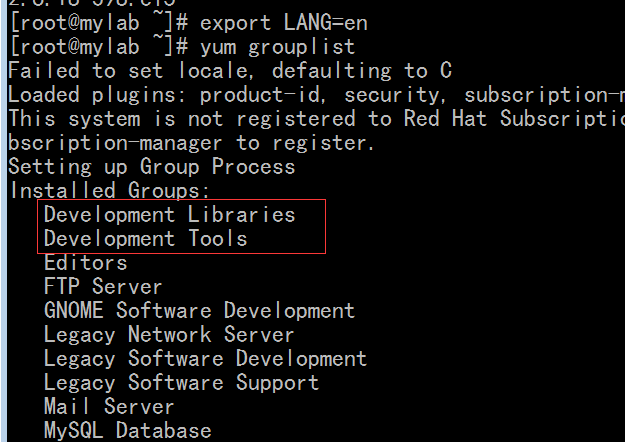This screenshot has height=442, width=625.
Task: Click the 'Development Libraries' group line
Action: click(x=169, y=215)
